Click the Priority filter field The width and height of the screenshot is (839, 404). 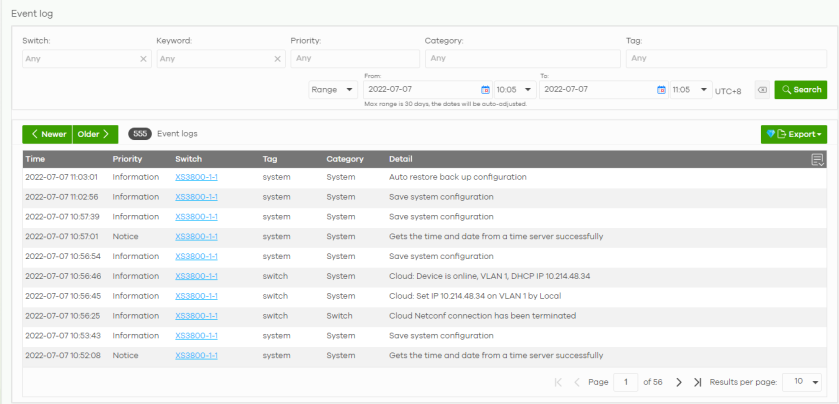[354, 59]
